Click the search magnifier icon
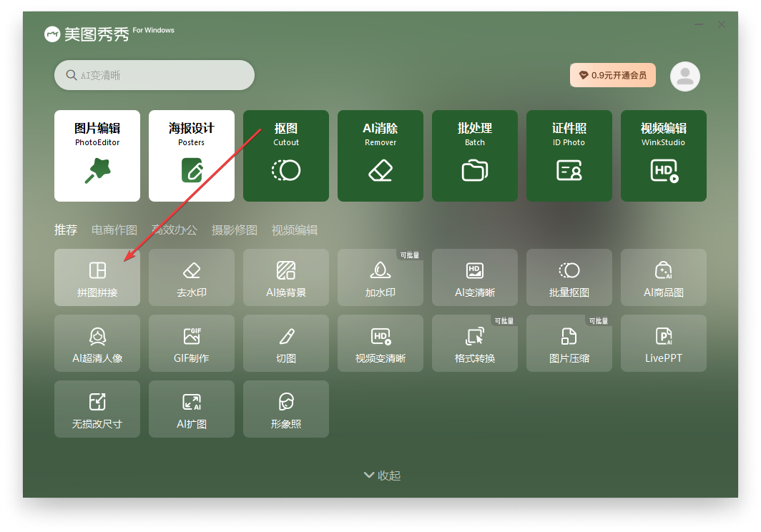 [x=72, y=75]
